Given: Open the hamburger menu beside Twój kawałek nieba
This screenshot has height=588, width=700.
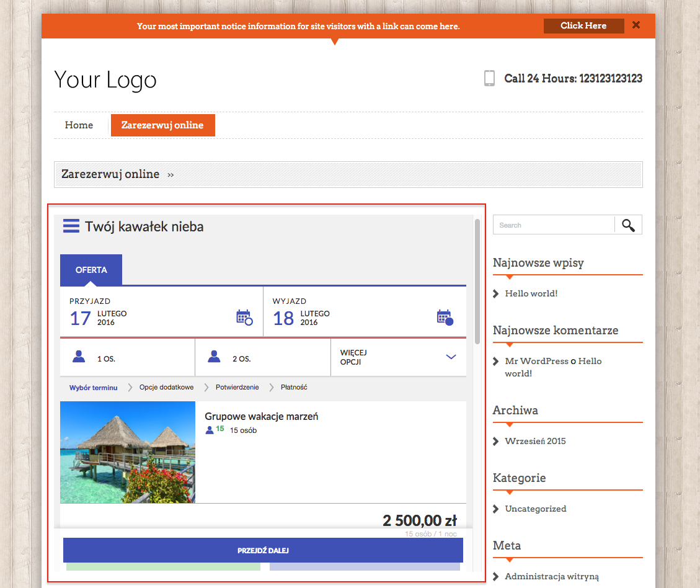Looking at the screenshot, I should [x=71, y=226].
